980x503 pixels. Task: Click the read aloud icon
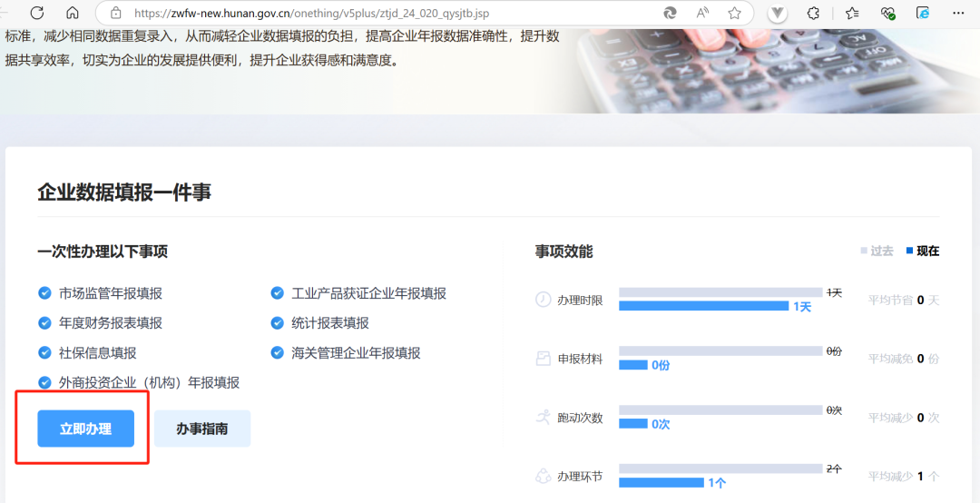pos(702,13)
